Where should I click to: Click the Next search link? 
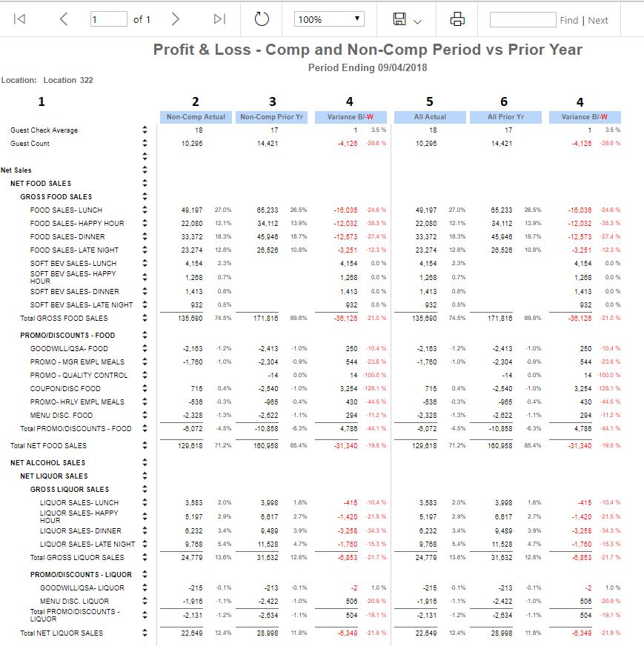click(598, 20)
